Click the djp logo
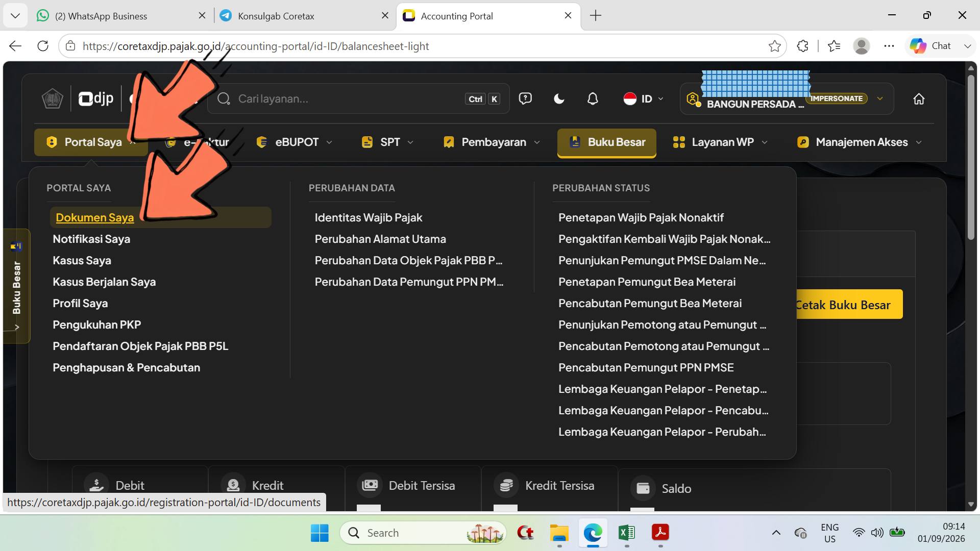 96,98
